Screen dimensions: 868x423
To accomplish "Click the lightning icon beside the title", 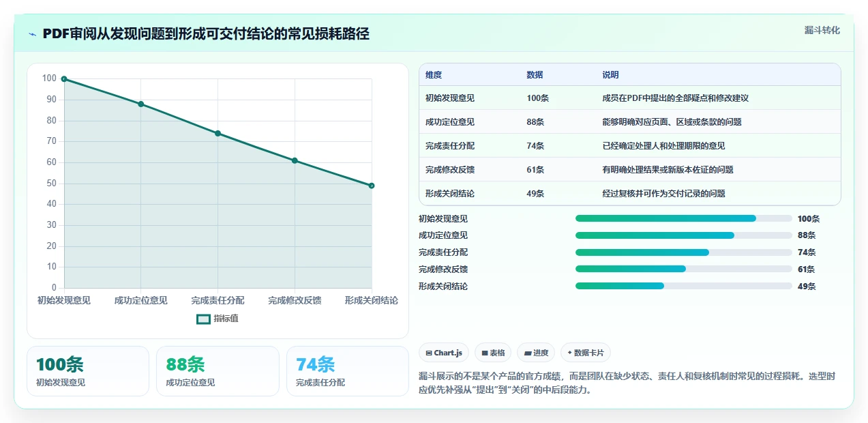I will [32, 34].
